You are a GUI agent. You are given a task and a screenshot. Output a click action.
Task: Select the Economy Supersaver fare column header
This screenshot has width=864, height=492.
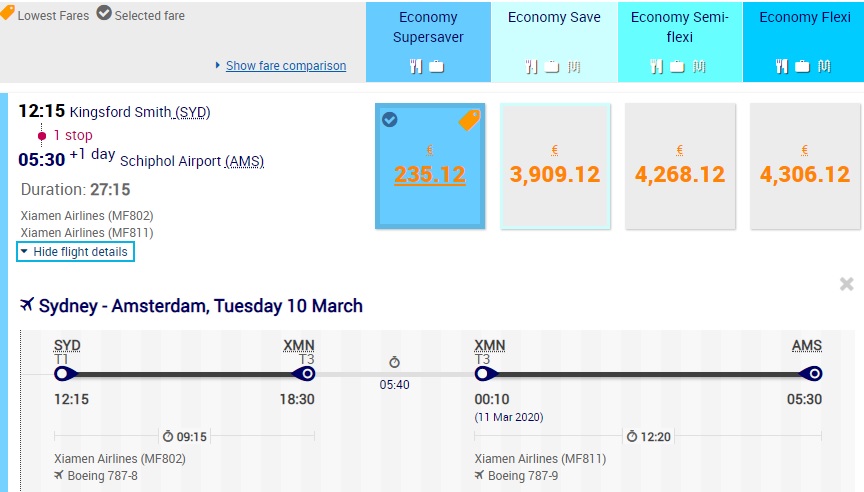[x=428, y=42]
